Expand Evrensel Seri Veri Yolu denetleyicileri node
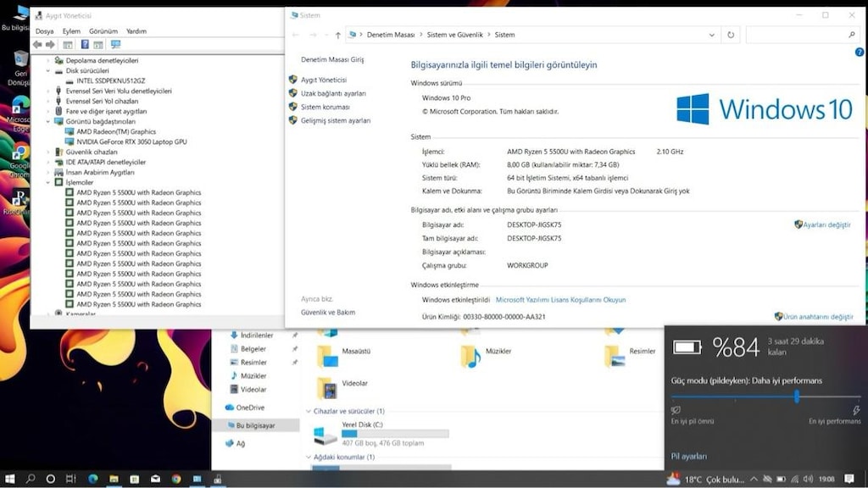Screen dimensions: 868x488 [x=48, y=91]
